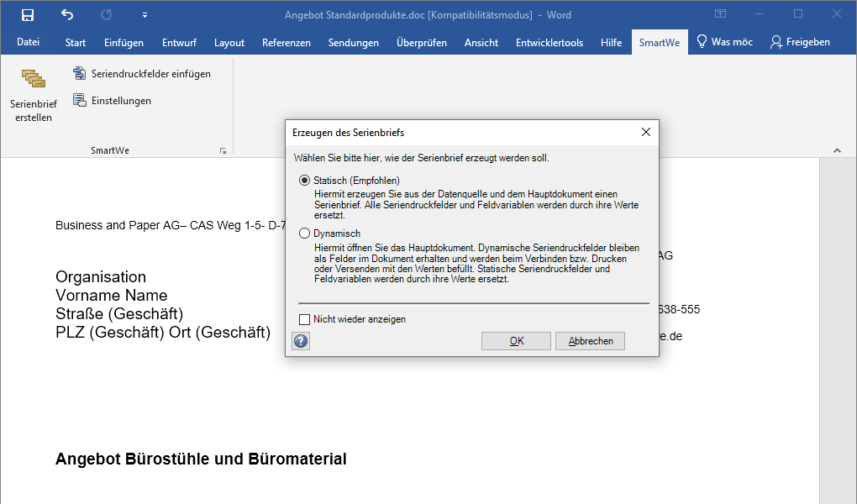857x504 pixels.
Task: Click the Save icon in title bar
Action: 28,14
